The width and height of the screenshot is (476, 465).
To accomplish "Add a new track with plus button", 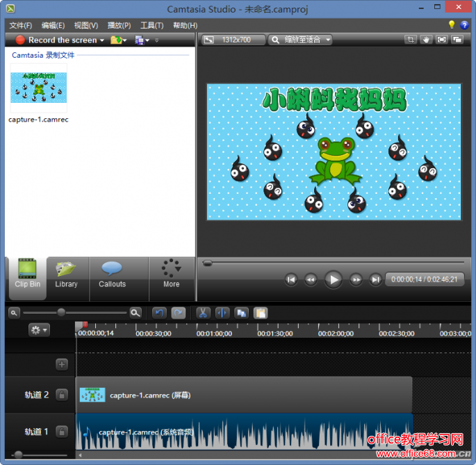I will click(x=62, y=364).
